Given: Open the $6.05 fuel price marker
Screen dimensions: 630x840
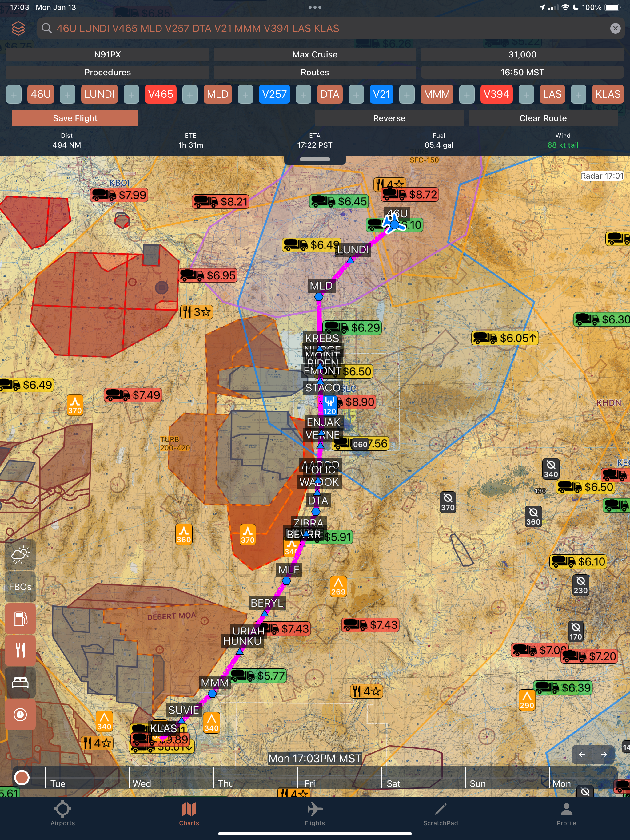Looking at the screenshot, I should pos(505,338).
